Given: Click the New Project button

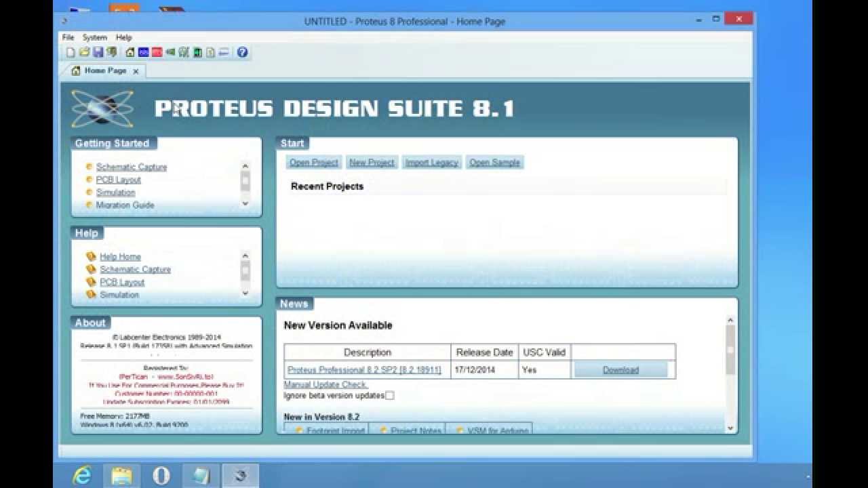Looking at the screenshot, I should [x=372, y=163].
